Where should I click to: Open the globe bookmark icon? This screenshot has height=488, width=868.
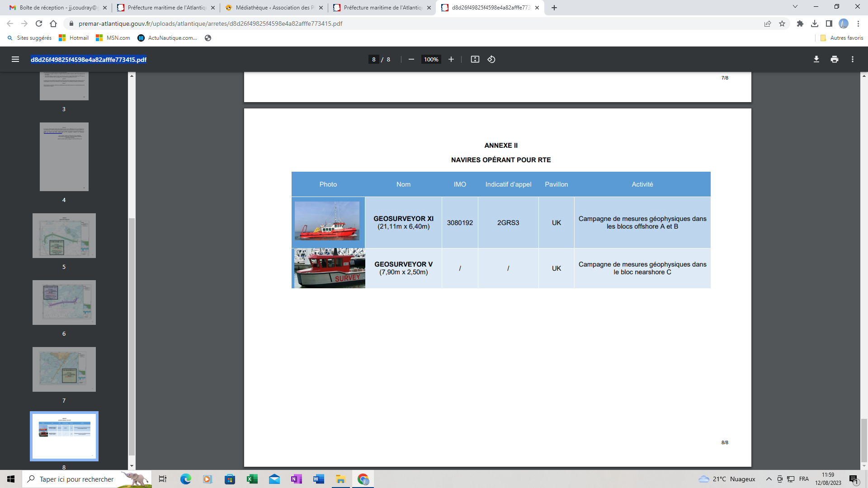(208, 38)
